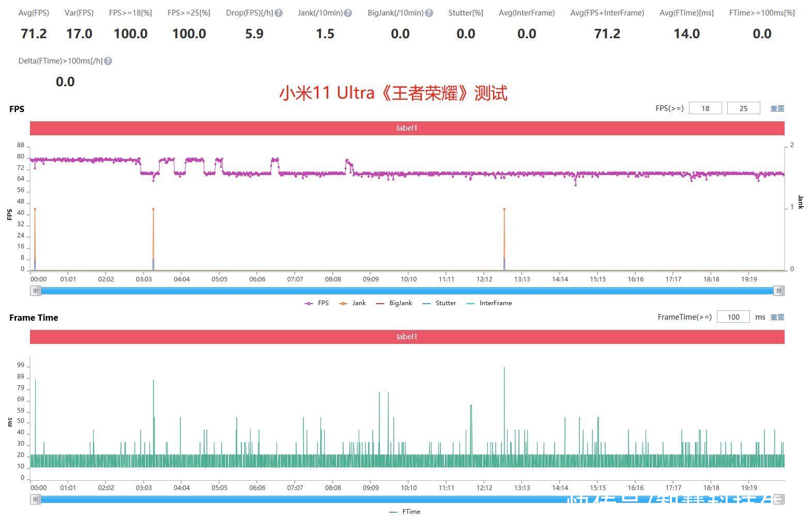Screen dimensions: 812x520
Task: Toggle InterFrame series in chart legend
Action: 489,303
